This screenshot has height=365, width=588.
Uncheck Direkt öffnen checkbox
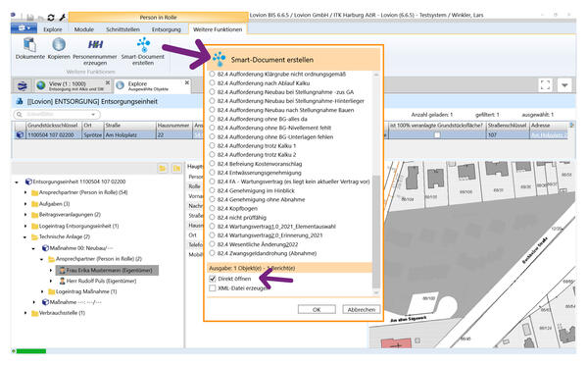click(213, 279)
